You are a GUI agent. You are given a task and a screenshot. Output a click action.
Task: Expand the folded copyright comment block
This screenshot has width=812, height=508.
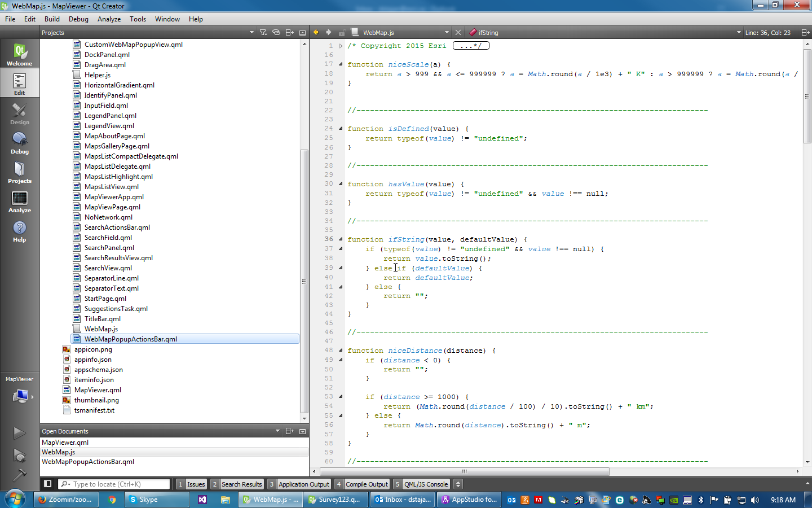tap(341, 46)
